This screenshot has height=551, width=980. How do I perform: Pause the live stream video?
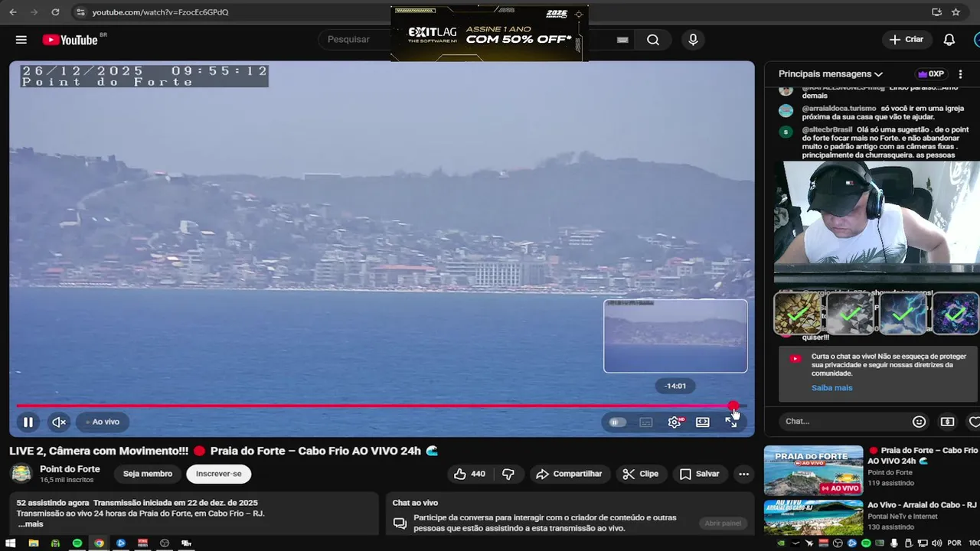(28, 422)
